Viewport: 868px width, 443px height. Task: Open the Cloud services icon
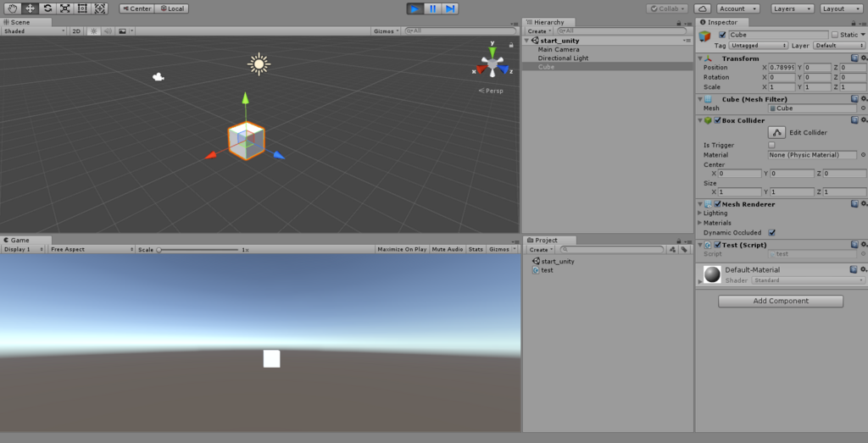coord(703,8)
